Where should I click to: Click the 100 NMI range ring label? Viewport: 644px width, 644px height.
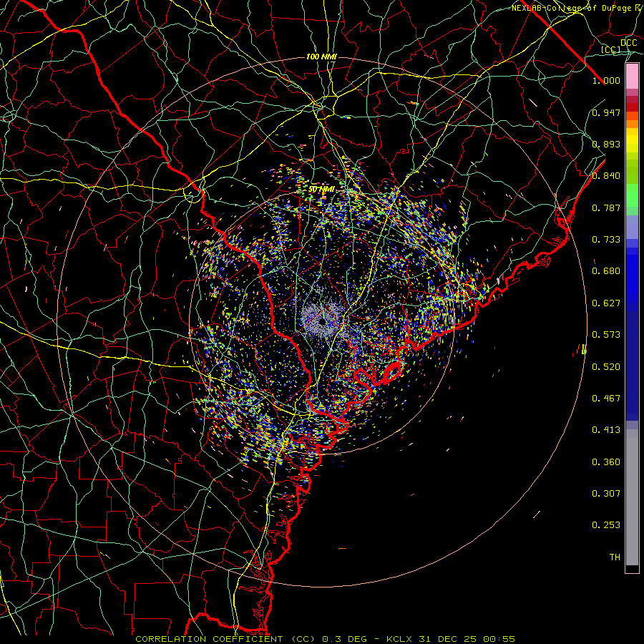click(321, 57)
